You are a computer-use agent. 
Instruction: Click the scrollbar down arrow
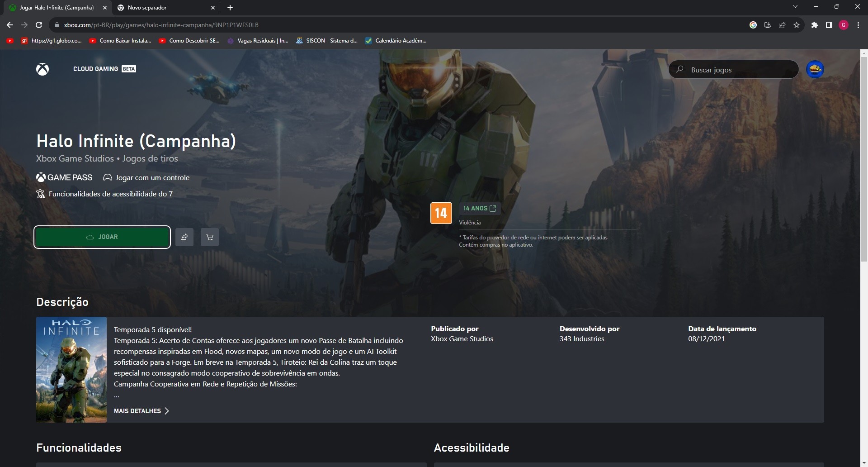[864, 463]
